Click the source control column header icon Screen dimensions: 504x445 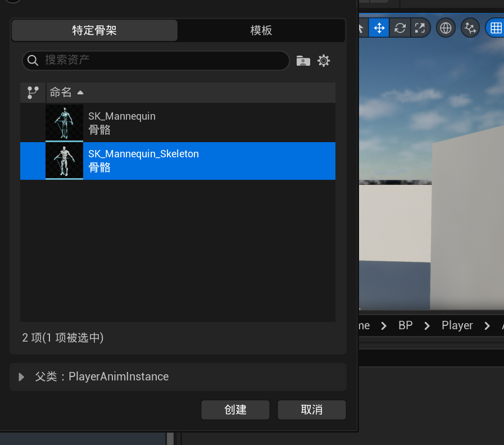[33, 93]
